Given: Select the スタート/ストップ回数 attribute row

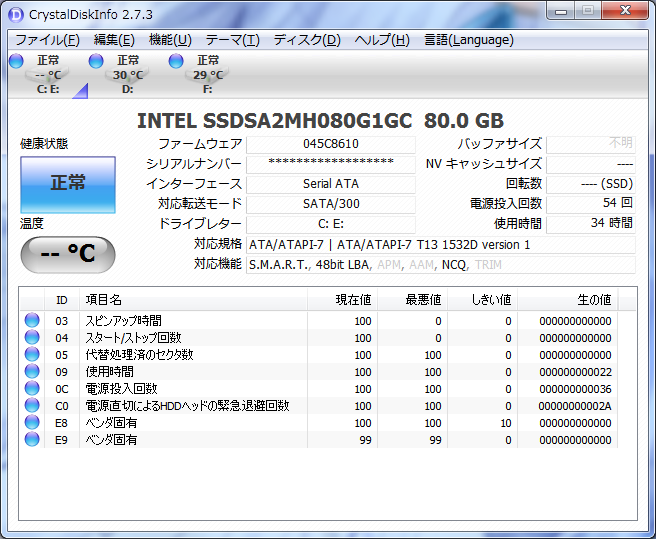Looking at the screenshot, I should (x=319, y=338).
